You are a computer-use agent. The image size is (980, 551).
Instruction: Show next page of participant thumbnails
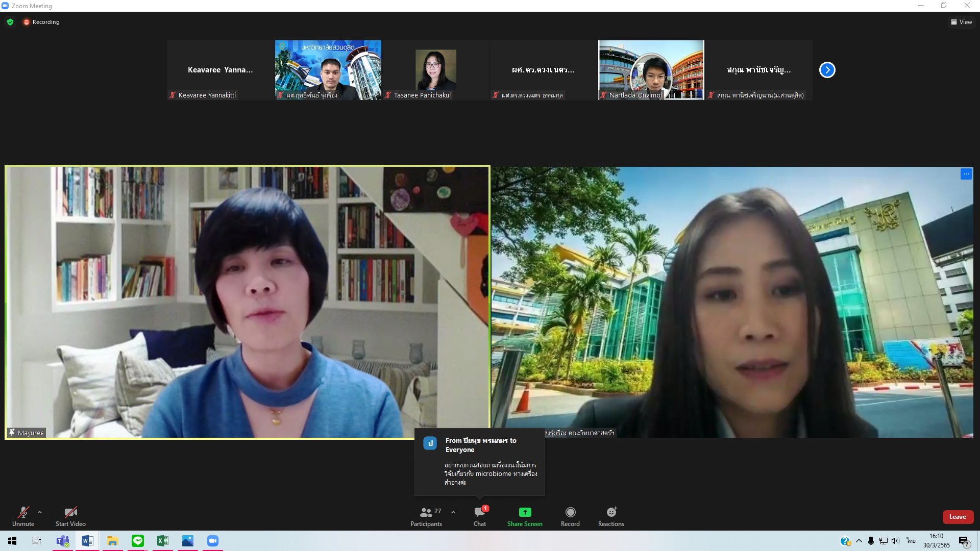click(x=827, y=70)
